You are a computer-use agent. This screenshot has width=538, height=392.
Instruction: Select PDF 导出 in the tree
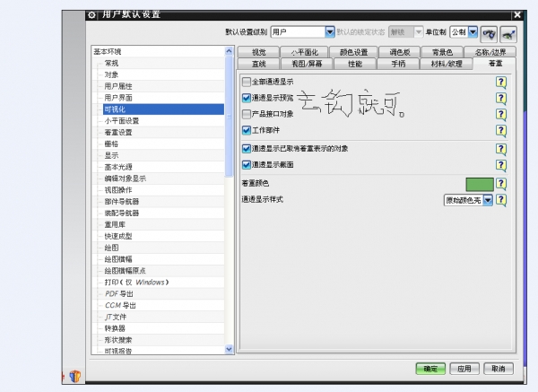(x=119, y=294)
